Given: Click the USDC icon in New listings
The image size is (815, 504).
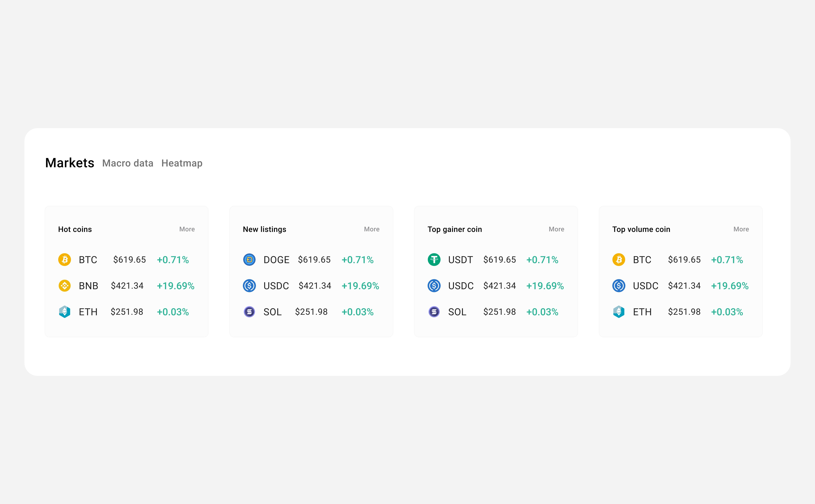Looking at the screenshot, I should pyautogui.click(x=249, y=286).
